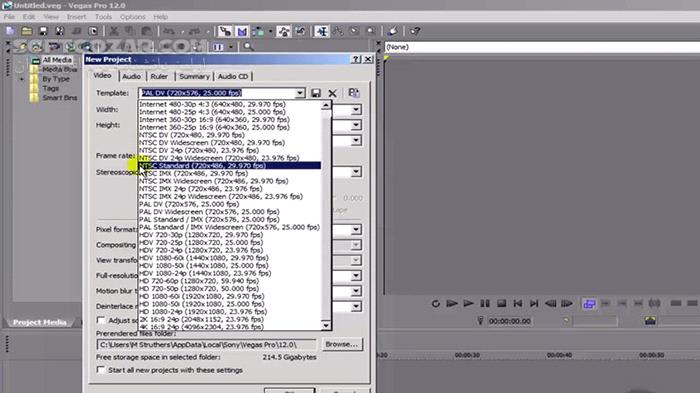The image size is (700, 393).
Task: Click the Undo toolbar icon
Action: pyautogui.click(x=169, y=31)
